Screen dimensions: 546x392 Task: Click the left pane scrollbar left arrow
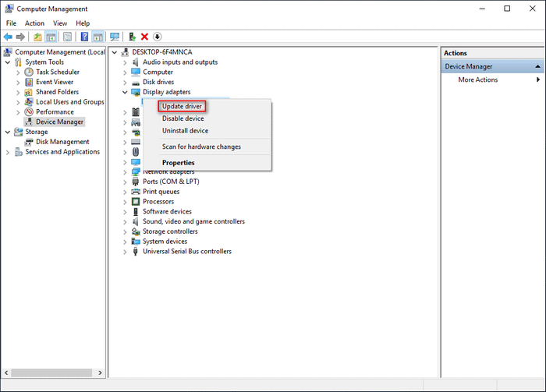6,373
